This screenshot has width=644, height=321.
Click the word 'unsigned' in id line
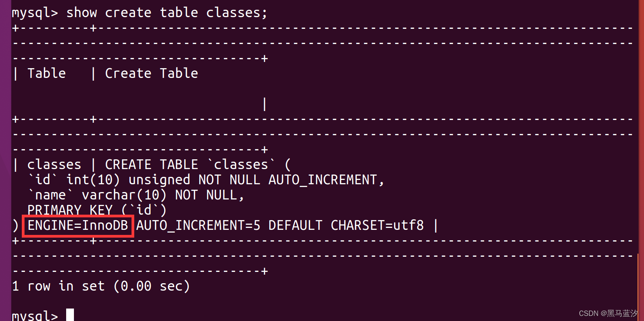click(x=159, y=180)
